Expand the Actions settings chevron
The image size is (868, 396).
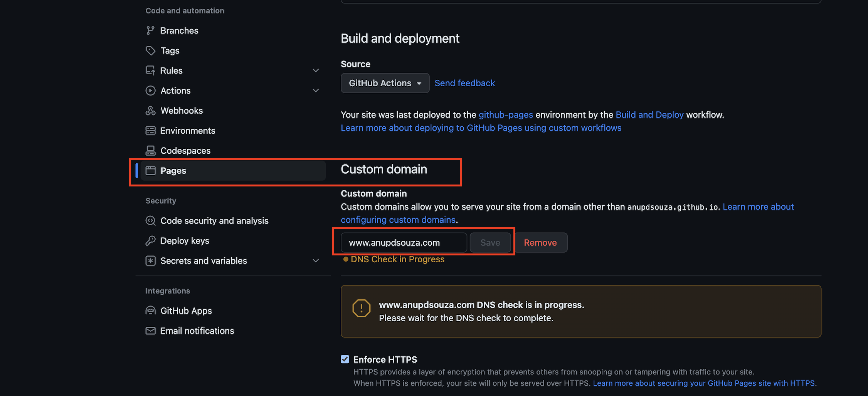(x=316, y=91)
